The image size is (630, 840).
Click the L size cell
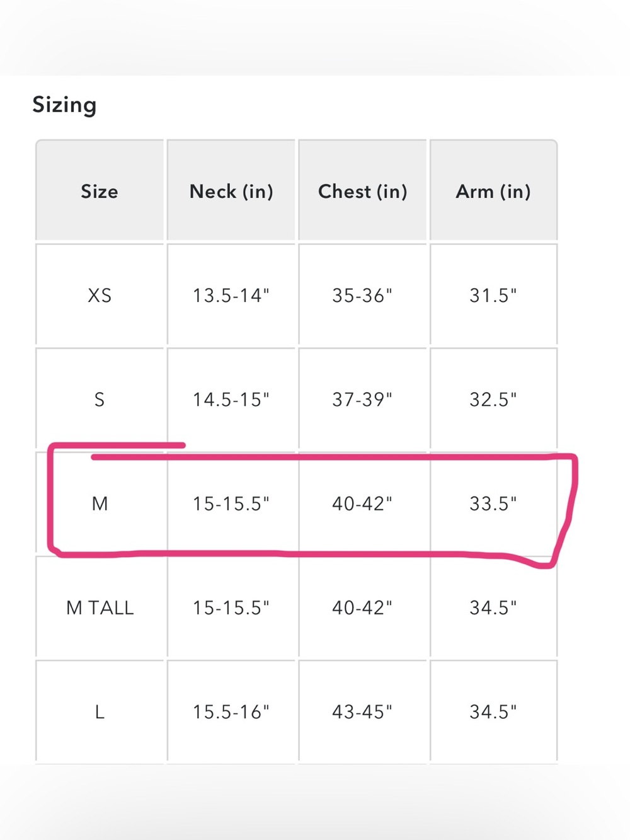(100, 712)
